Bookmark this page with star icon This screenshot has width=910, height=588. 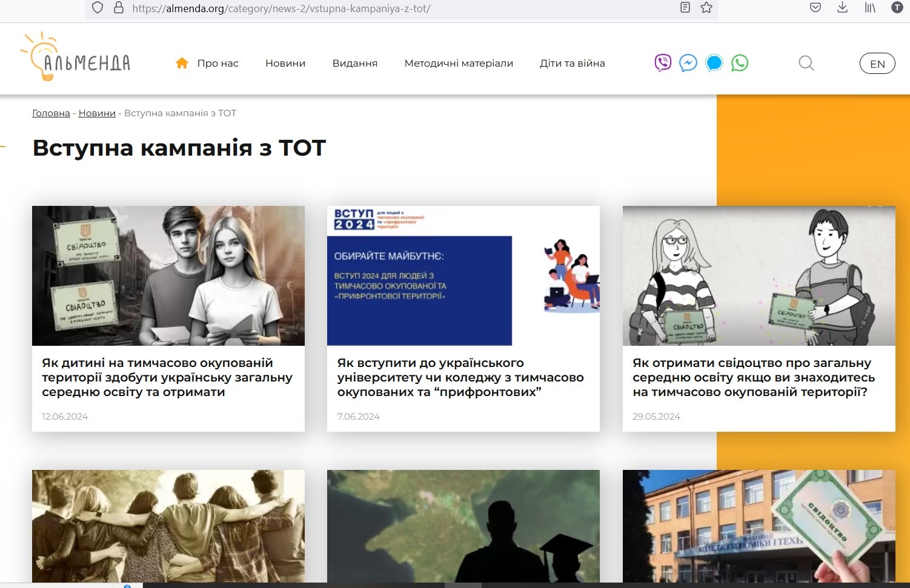[706, 8]
